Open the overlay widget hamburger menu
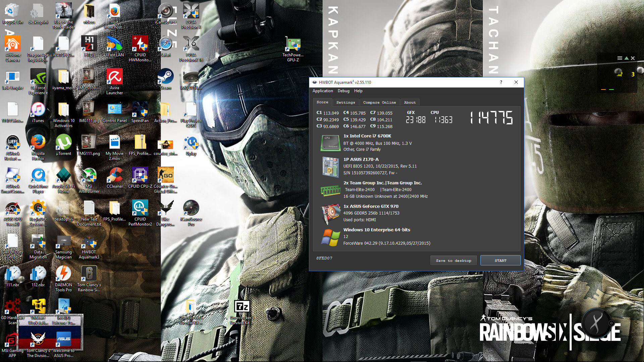Viewport: 644px width, 362px height. point(620,58)
